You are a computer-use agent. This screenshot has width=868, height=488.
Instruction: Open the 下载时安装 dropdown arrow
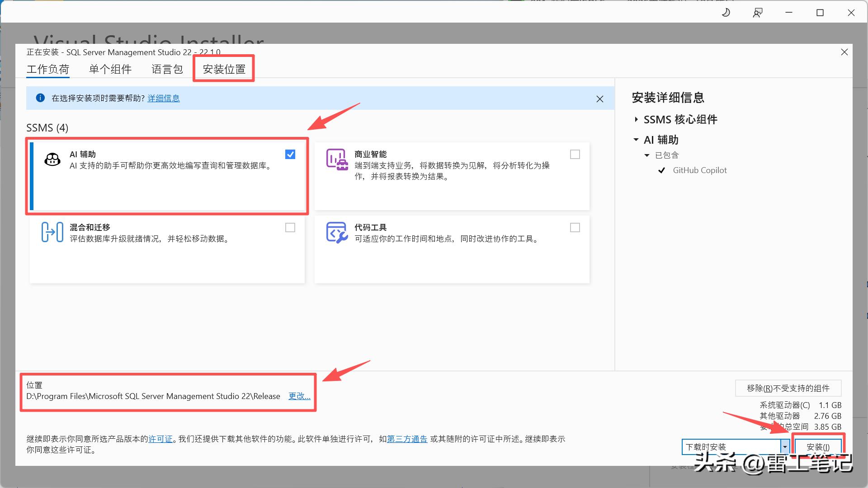[x=785, y=447]
